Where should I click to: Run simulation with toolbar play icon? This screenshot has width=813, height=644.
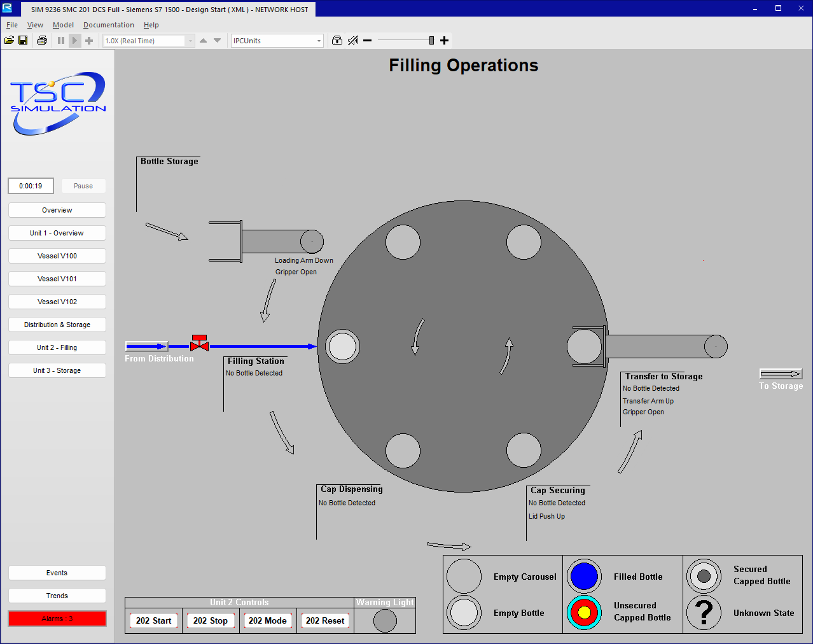pyautogui.click(x=74, y=41)
